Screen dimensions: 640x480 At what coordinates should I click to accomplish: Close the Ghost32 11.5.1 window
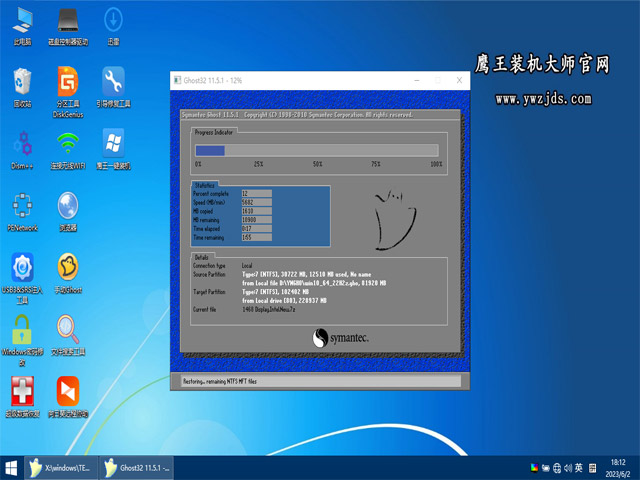click(x=459, y=80)
